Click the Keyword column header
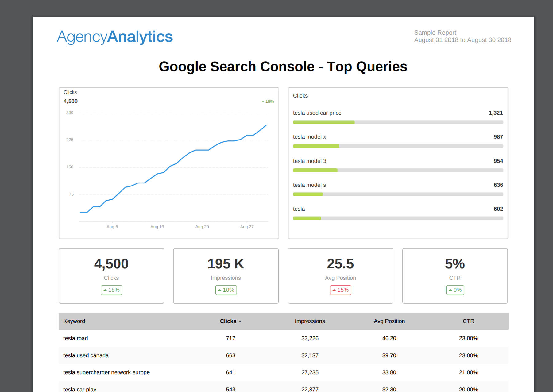Screen dimensions: 553x392 tap(74, 321)
